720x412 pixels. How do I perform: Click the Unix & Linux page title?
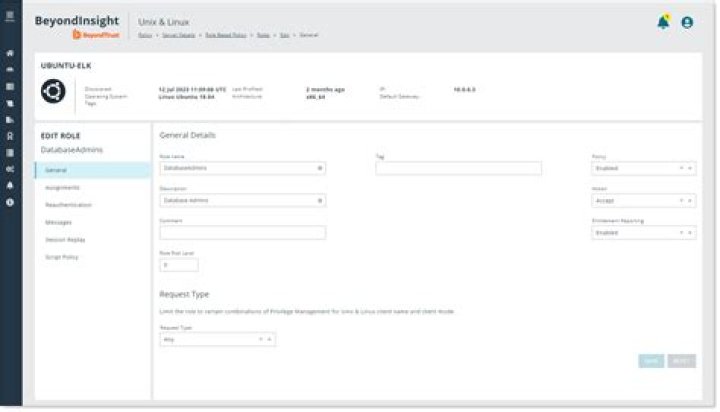(163, 22)
